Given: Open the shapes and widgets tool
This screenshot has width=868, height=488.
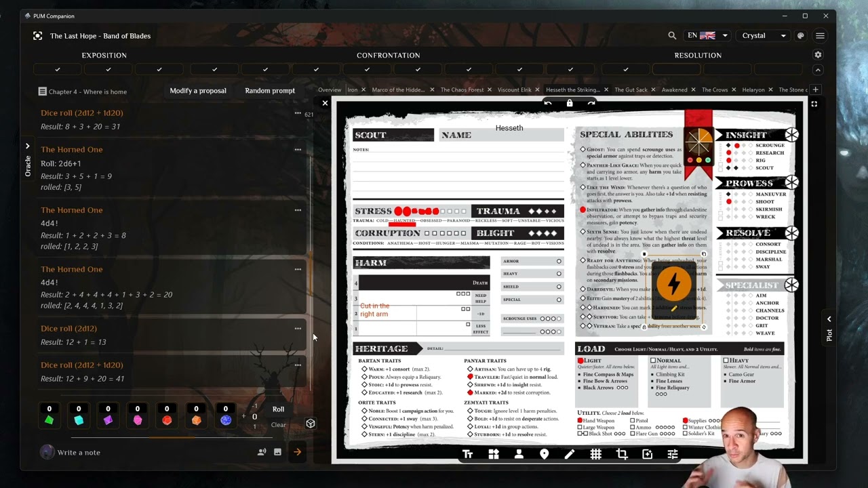Looking at the screenshot, I should point(493,454).
